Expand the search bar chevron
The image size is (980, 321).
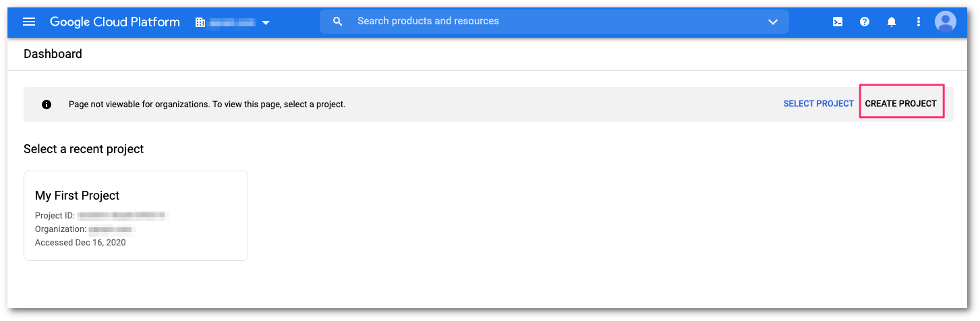click(x=773, y=22)
